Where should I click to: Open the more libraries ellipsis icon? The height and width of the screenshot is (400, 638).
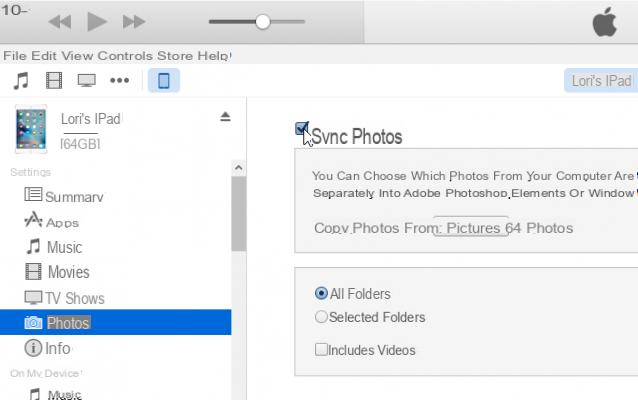120,81
